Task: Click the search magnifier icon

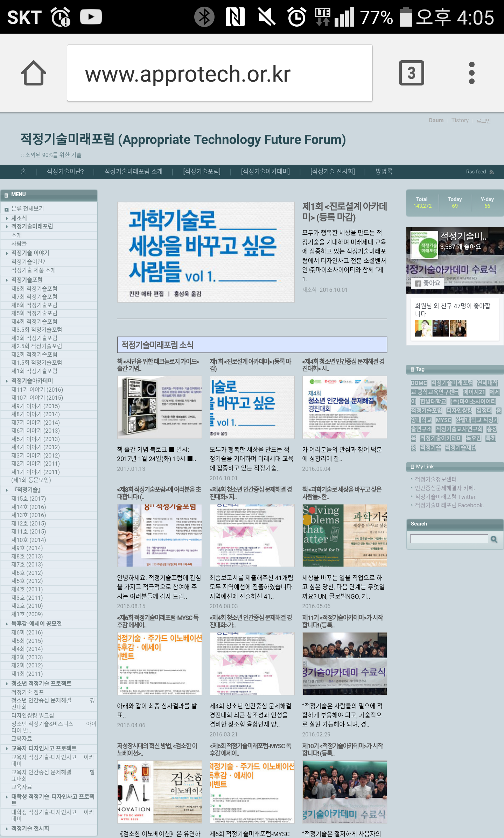Action: coord(494,539)
